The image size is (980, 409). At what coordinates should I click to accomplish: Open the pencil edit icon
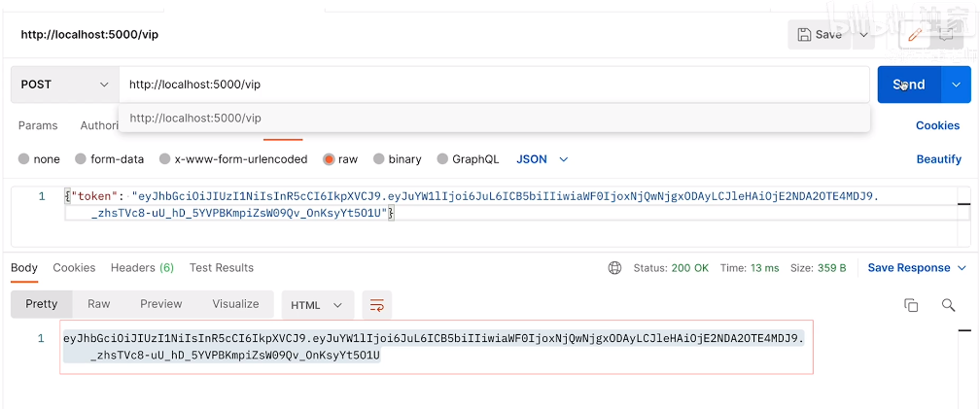click(x=914, y=35)
